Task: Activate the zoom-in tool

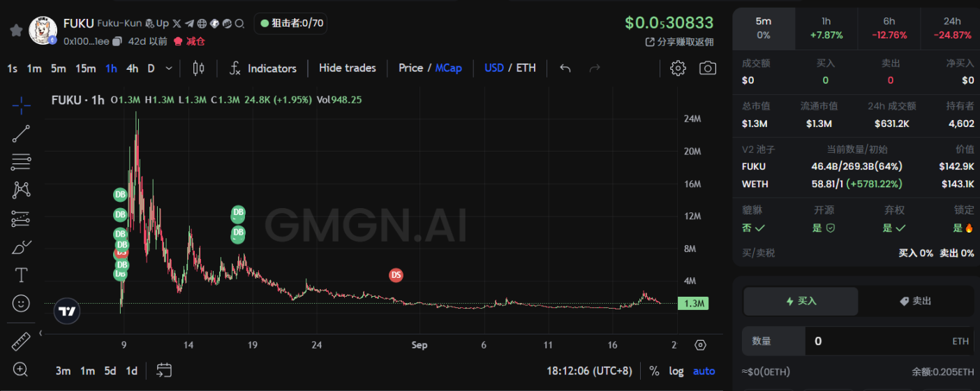Action: pos(22,369)
